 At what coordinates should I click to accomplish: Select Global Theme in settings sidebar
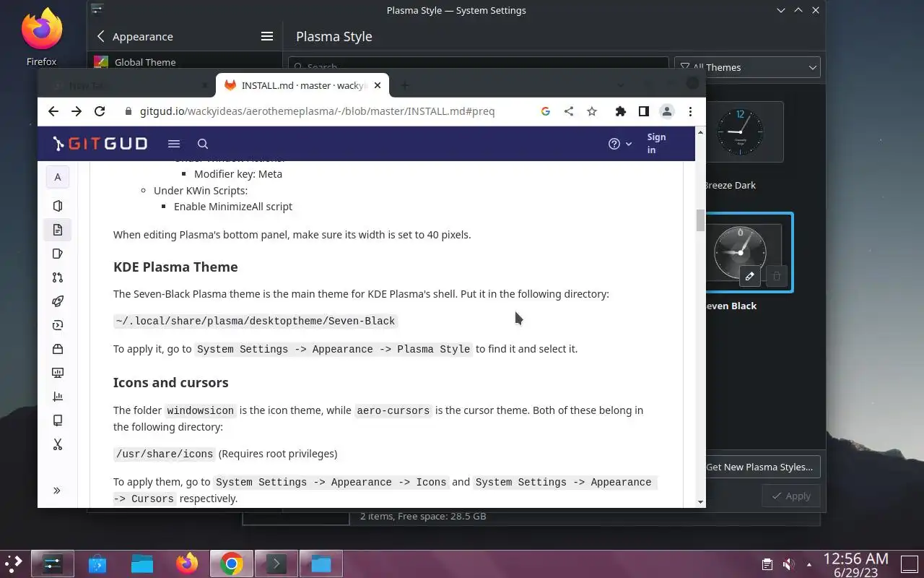(x=184, y=62)
